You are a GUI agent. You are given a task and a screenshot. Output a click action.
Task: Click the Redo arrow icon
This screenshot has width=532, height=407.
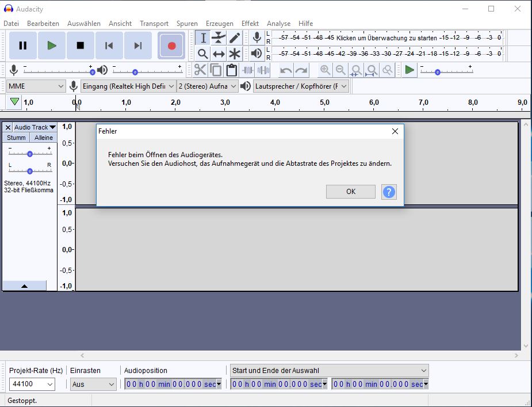pyautogui.click(x=301, y=70)
